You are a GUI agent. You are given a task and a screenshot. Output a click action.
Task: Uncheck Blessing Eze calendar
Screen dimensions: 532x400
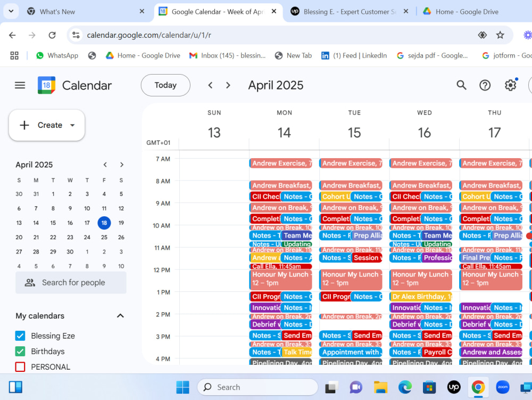[x=20, y=336]
